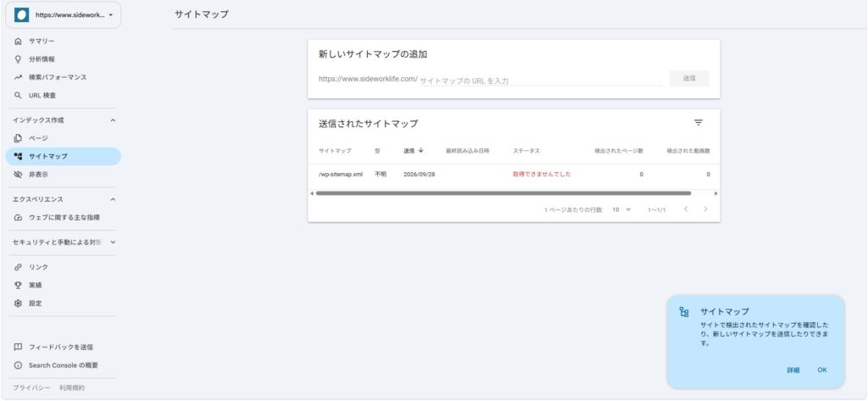Click the sitemap tree icon in sidebar
Screen dimensions: 868x401
19,156
